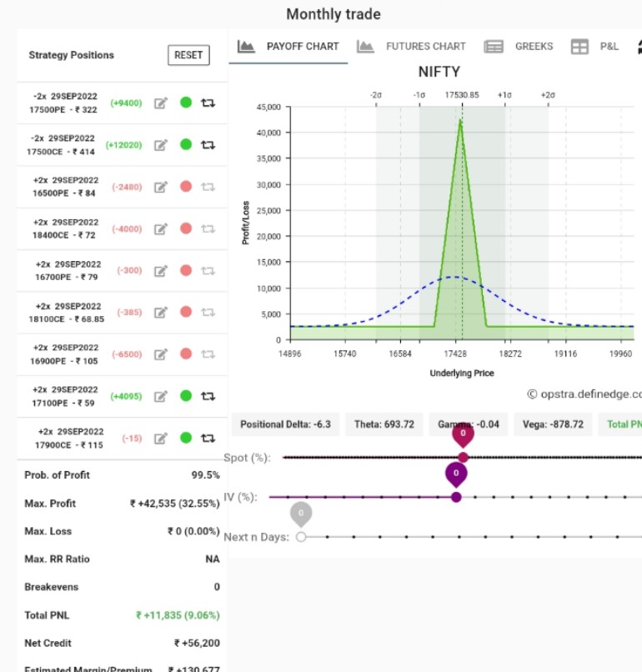Toggle the green dot for 17900CE
This screenshot has height=672, width=642.
tap(186, 438)
